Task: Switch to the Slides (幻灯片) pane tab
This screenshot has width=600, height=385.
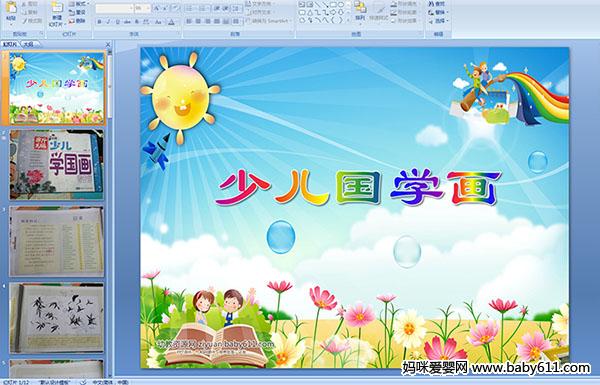Action: [10, 44]
